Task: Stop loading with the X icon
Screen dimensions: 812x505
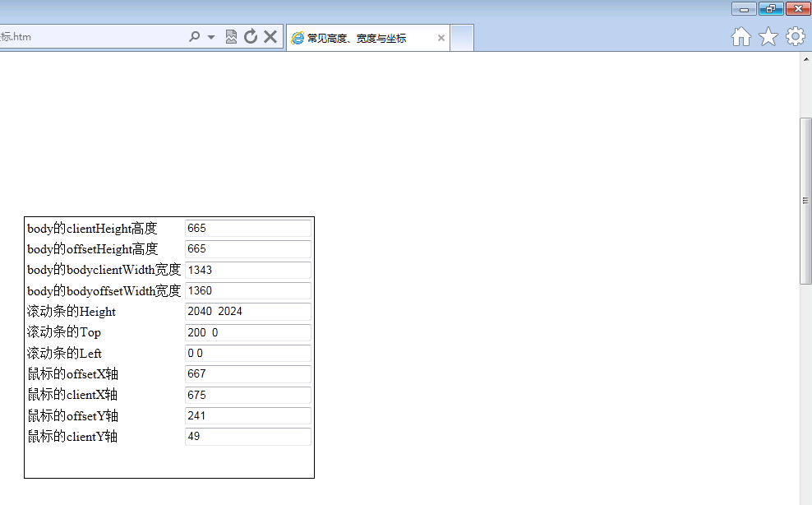Action: (270, 37)
